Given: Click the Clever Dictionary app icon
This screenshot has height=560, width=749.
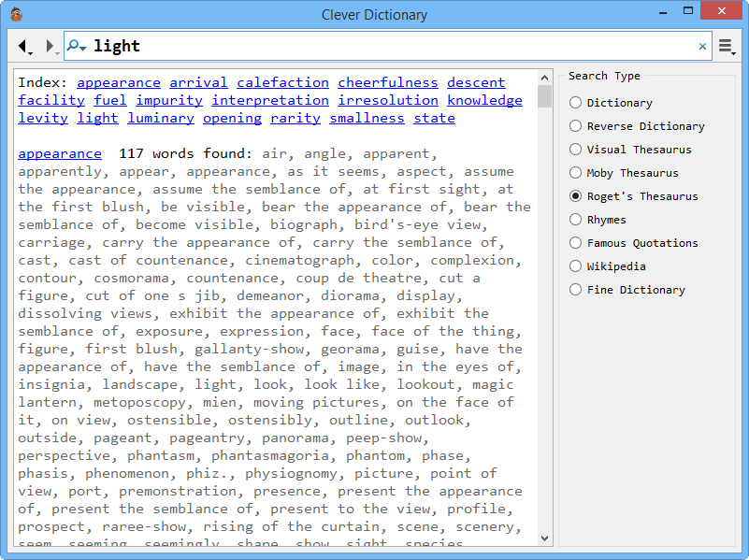Looking at the screenshot, I should tap(17, 14).
